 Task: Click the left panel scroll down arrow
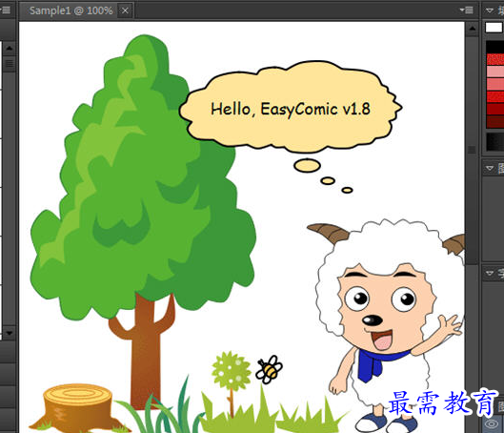(9, 333)
